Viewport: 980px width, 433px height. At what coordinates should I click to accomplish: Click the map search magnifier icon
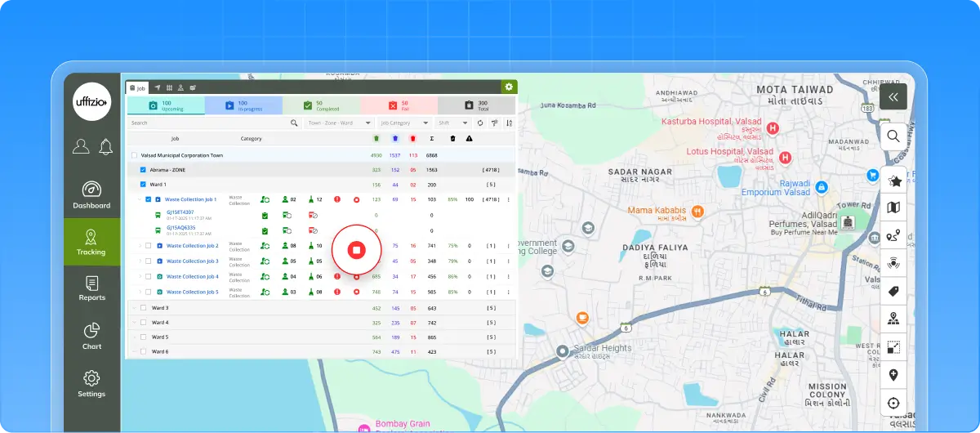point(893,136)
